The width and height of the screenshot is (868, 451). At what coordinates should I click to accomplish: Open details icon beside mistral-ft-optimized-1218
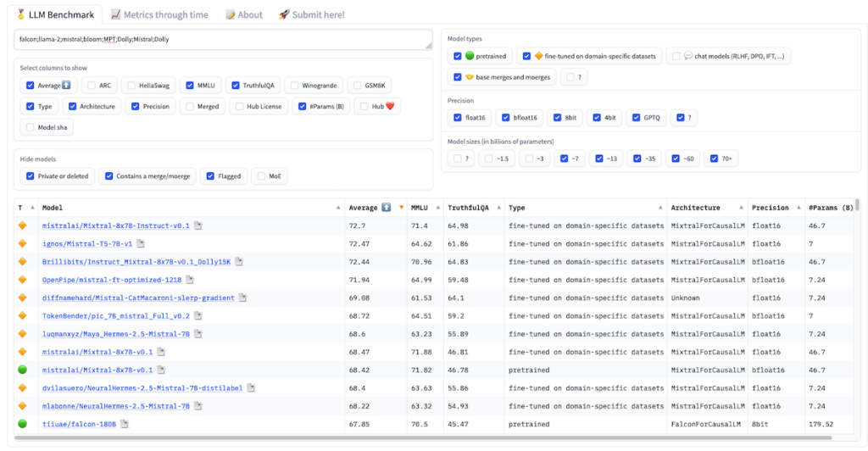(190, 280)
